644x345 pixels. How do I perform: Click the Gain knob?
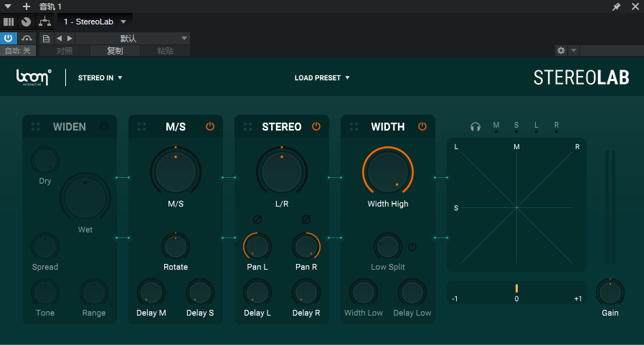pyautogui.click(x=610, y=293)
